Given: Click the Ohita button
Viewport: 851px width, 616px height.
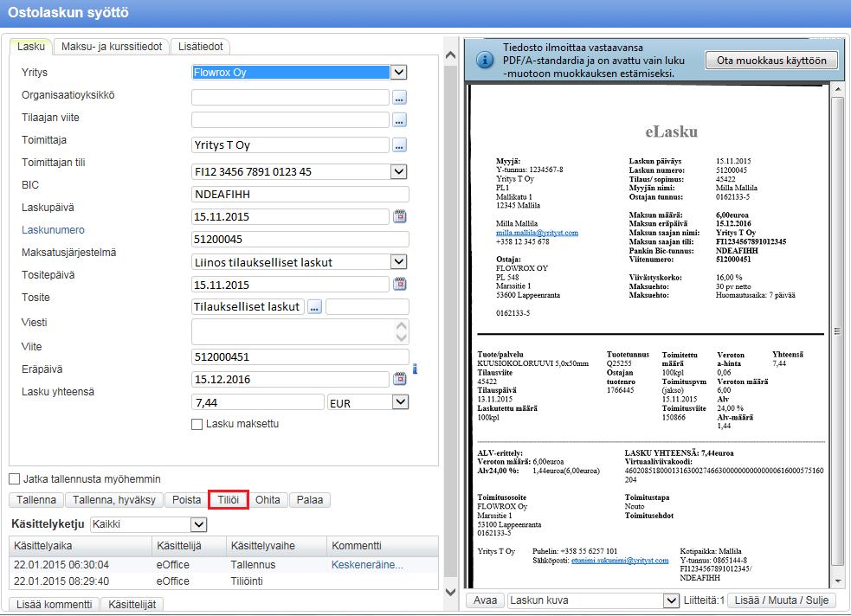Looking at the screenshot, I should pyautogui.click(x=268, y=500).
